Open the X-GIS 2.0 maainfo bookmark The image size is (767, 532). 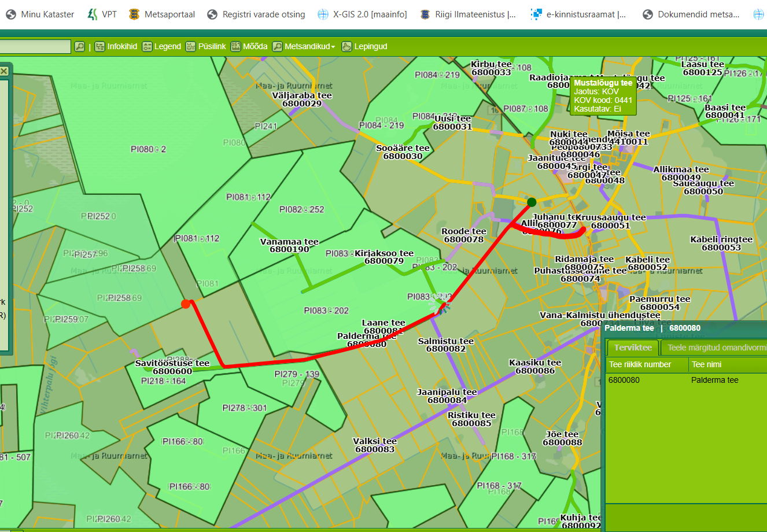click(363, 14)
